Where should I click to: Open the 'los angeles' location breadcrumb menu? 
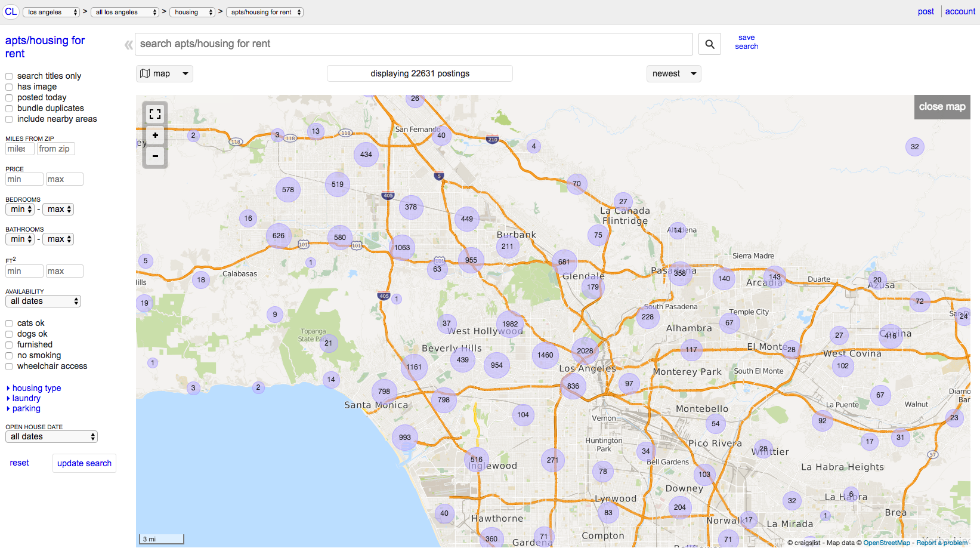51,12
